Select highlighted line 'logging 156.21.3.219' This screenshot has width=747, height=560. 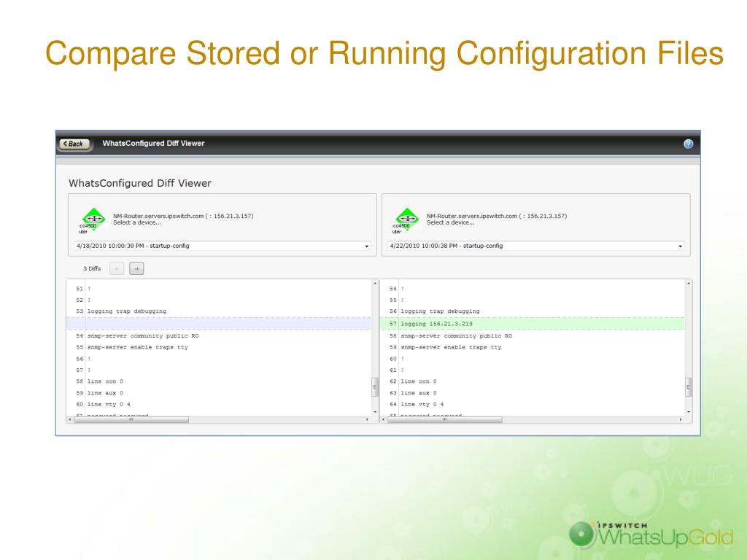[x=532, y=324]
